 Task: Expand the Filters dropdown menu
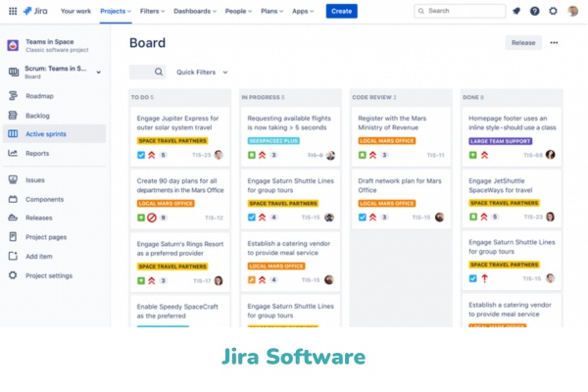pos(152,11)
